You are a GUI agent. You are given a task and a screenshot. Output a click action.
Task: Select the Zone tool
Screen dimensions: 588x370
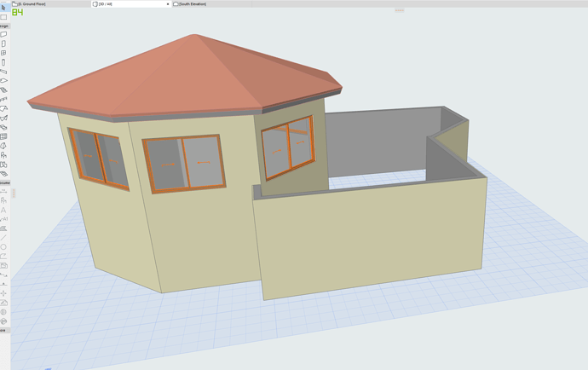3,165
